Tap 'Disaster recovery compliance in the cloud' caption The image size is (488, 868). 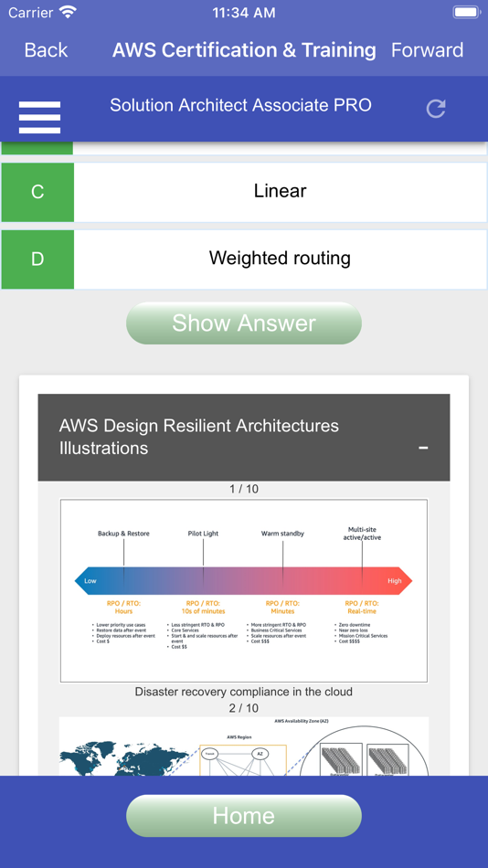tap(244, 692)
